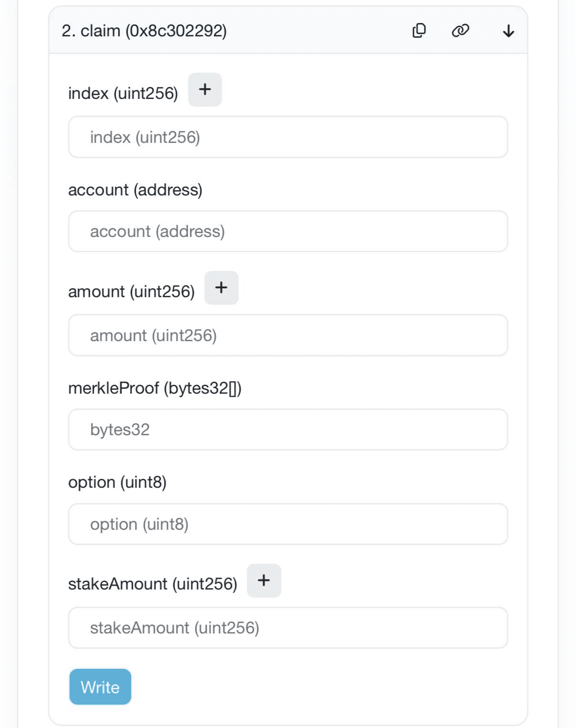Focus the index (uint256) input field
Image resolution: width=576 pixels, height=728 pixels.
(x=288, y=137)
